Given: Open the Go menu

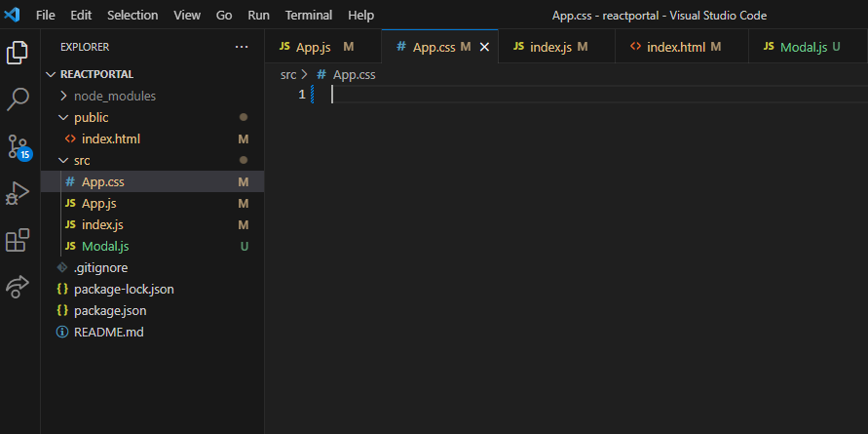Looking at the screenshot, I should tap(224, 15).
